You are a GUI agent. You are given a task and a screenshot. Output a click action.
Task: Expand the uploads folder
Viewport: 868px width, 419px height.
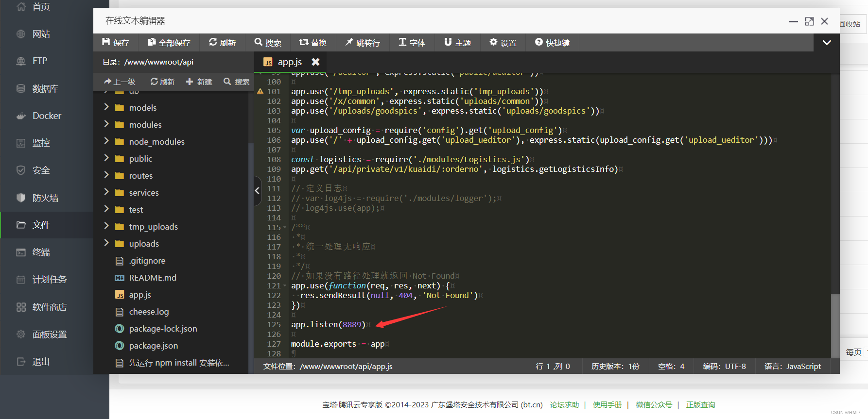click(106, 243)
